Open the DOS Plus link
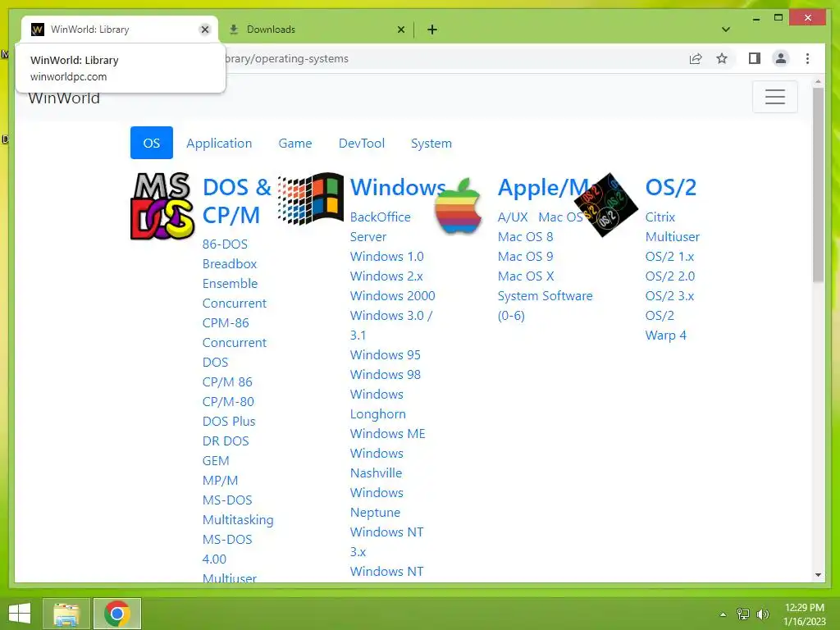Viewport: 840px width, 630px height. click(229, 422)
